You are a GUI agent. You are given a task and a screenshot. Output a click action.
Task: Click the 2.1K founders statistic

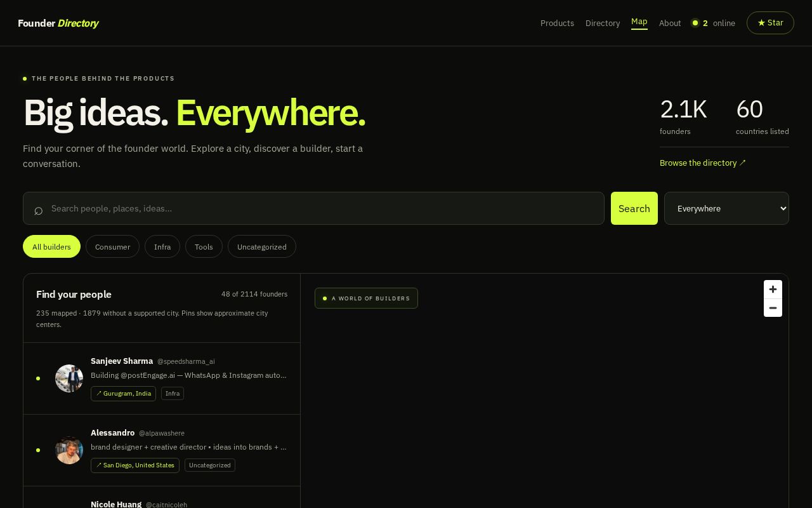pos(683,117)
